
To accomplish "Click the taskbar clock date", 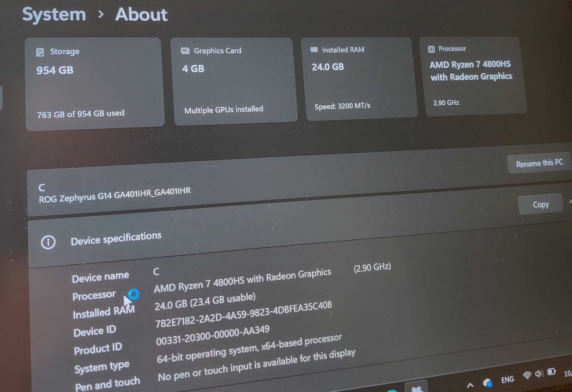I will (x=568, y=373).
